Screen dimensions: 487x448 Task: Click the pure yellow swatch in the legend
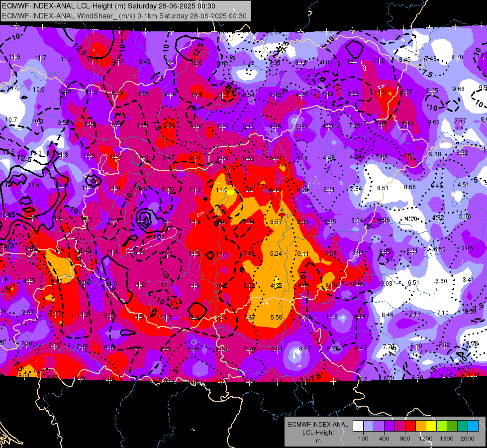[431, 426]
